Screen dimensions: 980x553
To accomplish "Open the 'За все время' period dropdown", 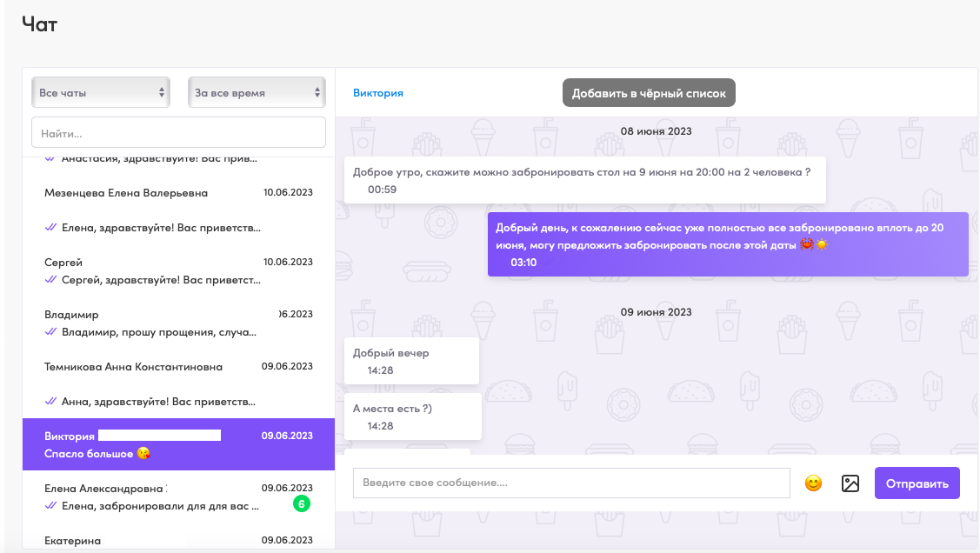I will [x=257, y=92].
